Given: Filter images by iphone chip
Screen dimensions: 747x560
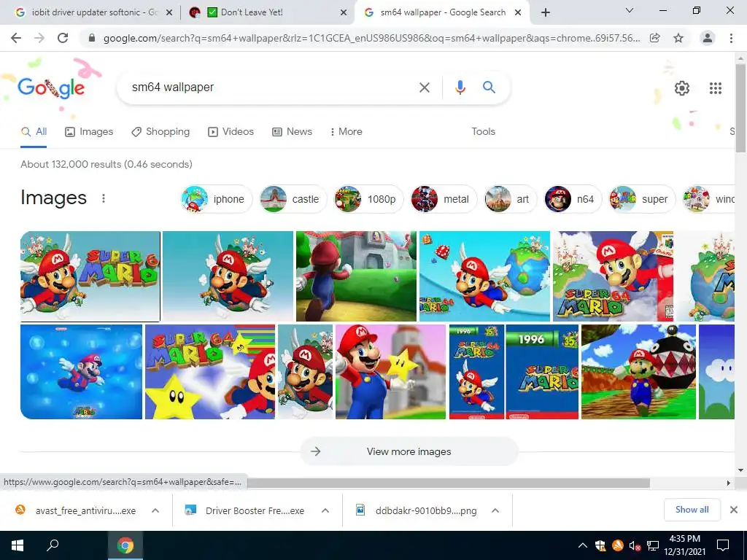Looking at the screenshot, I should pos(216,199).
